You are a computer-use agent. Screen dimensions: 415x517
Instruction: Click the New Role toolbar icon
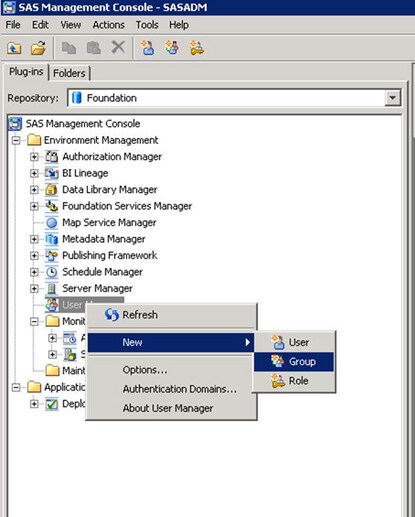[197, 48]
